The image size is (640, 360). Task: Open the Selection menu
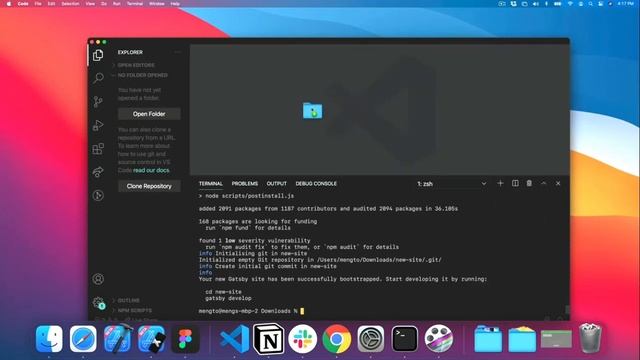70,4
